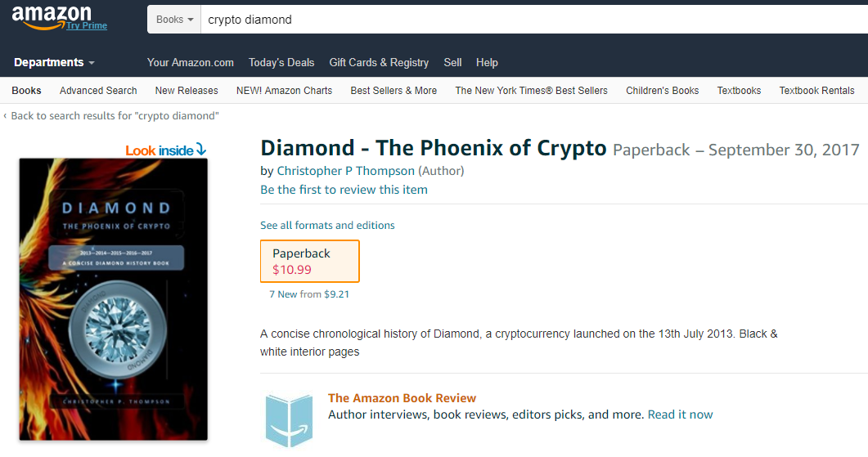This screenshot has width=868, height=457.
Task: Click Read it now link
Action: coord(681,414)
